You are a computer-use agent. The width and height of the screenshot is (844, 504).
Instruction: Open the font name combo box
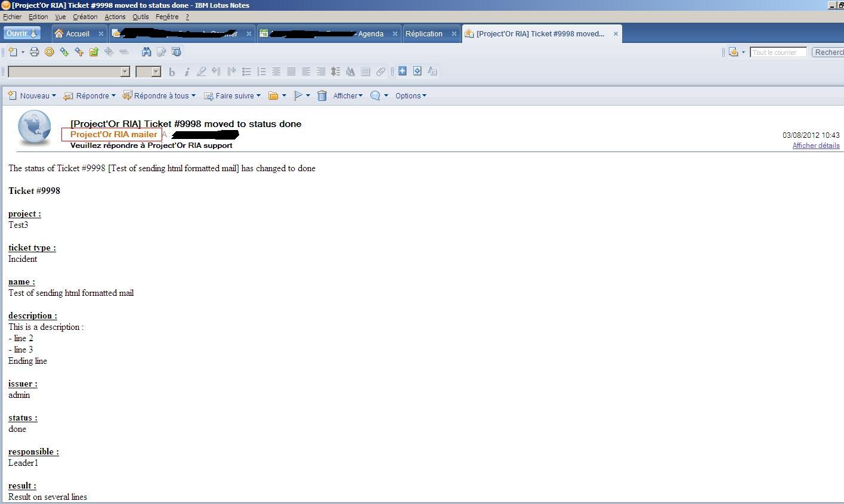click(69, 72)
